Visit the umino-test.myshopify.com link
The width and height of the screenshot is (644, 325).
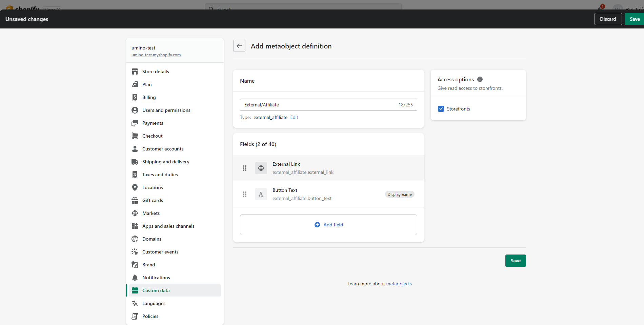pyautogui.click(x=156, y=55)
